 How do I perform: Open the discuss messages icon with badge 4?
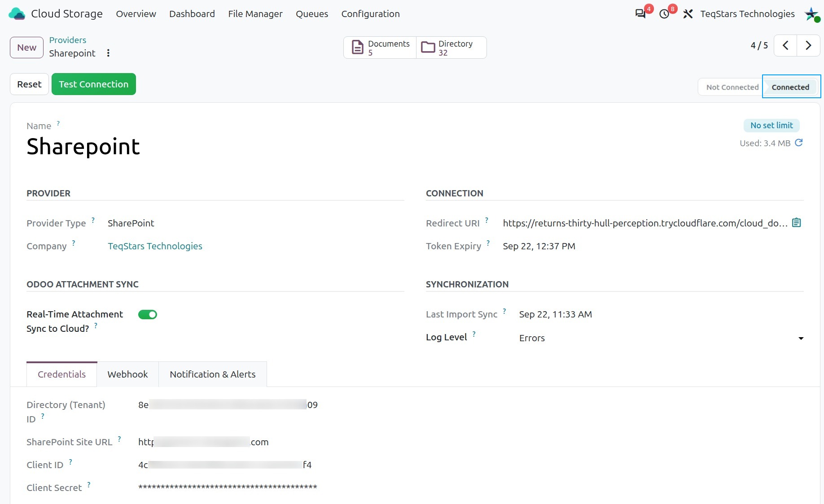pyautogui.click(x=640, y=14)
